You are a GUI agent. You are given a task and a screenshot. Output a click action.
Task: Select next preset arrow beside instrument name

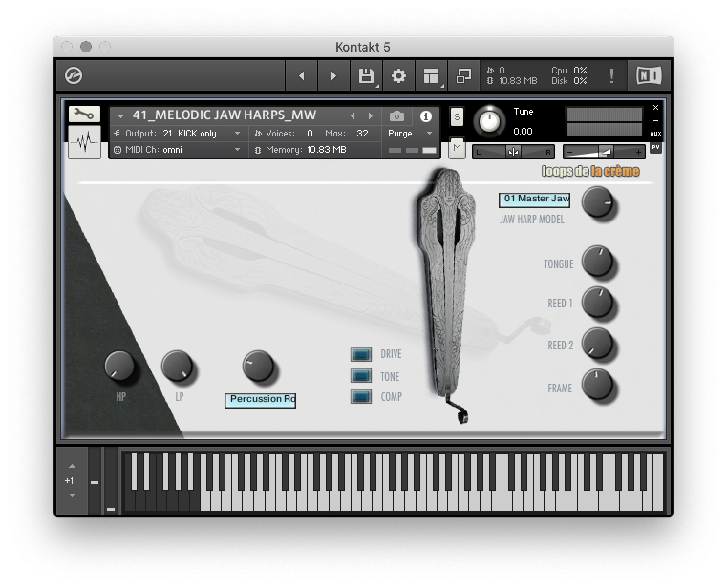[370, 116]
